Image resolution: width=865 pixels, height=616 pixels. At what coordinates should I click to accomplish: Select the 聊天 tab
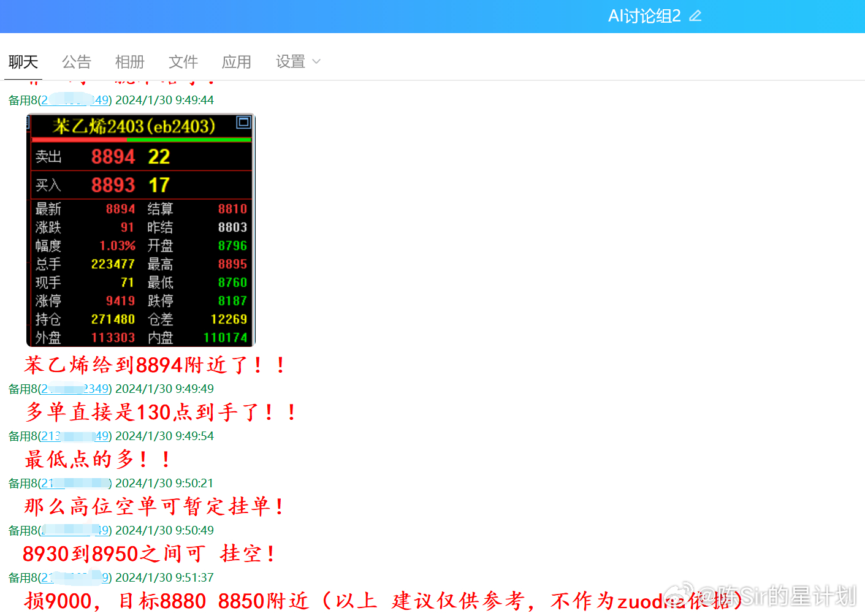tap(23, 61)
